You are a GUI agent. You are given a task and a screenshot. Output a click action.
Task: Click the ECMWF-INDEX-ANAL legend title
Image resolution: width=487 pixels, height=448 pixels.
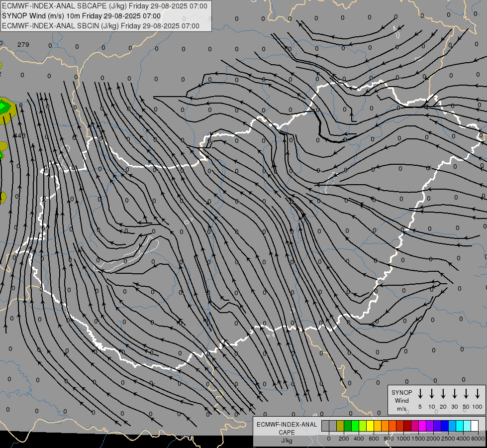pyautogui.click(x=287, y=425)
